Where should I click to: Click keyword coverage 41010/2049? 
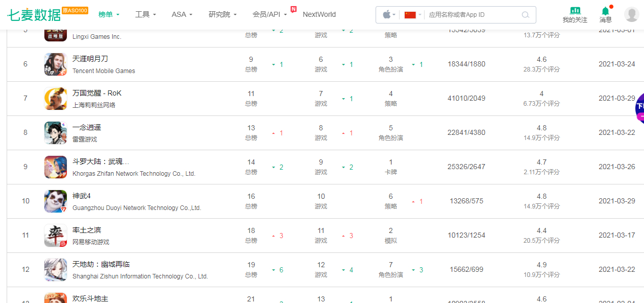pyautogui.click(x=466, y=98)
